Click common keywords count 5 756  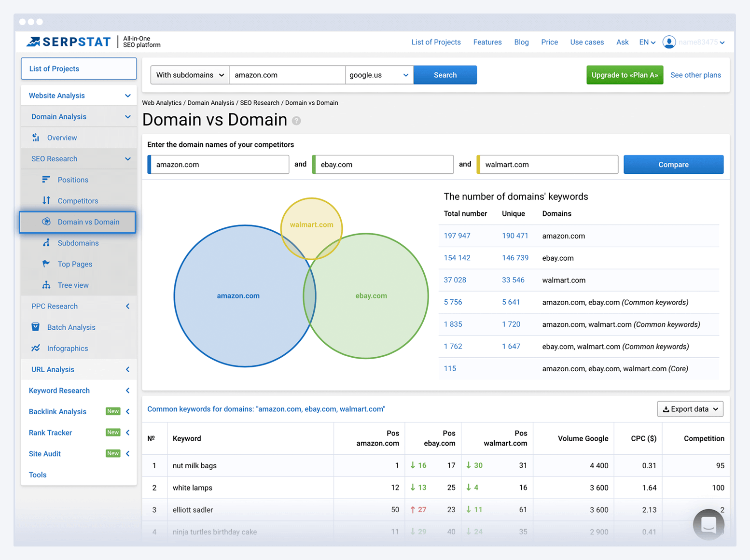453,302
